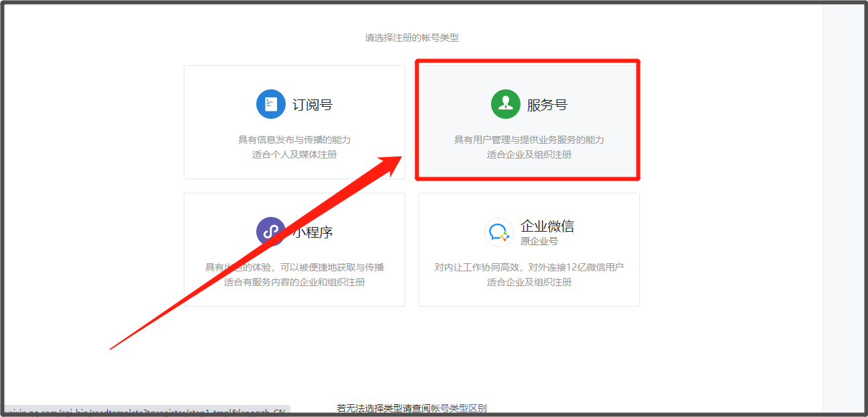The width and height of the screenshot is (868, 417).
Task: Click 适合企业及组织注册 under 服务号
Action: pyautogui.click(x=529, y=154)
